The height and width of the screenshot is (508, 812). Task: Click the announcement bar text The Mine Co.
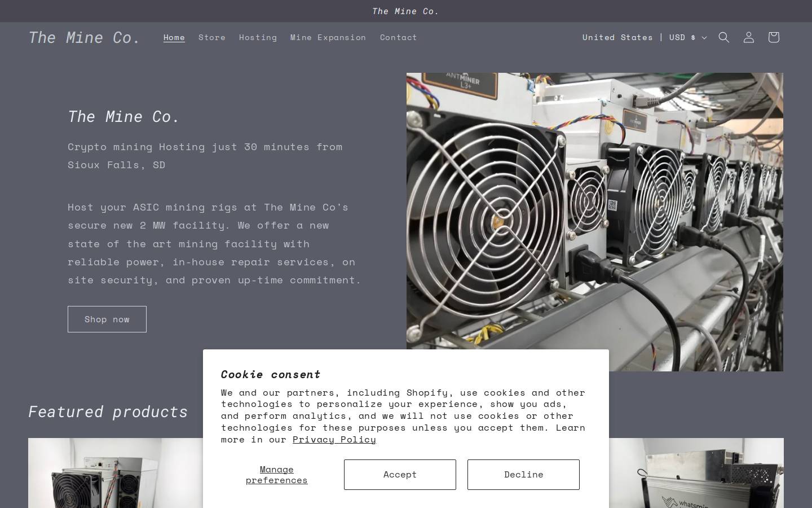tap(406, 11)
